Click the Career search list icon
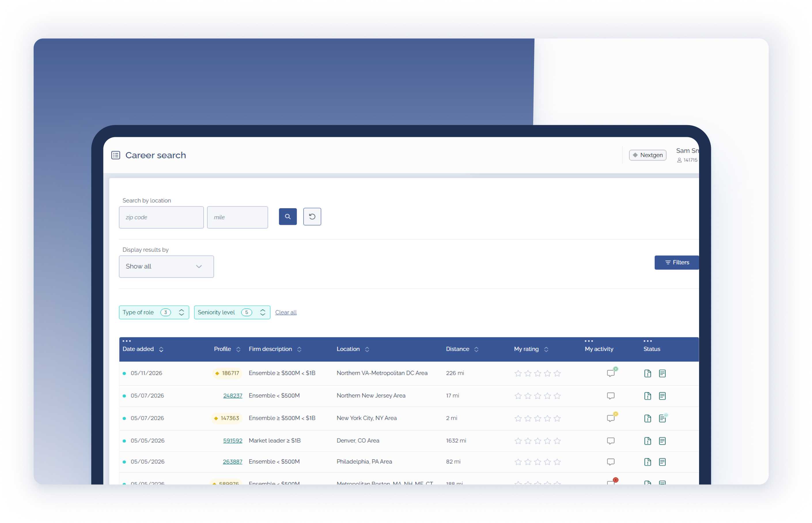 click(x=116, y=155)
